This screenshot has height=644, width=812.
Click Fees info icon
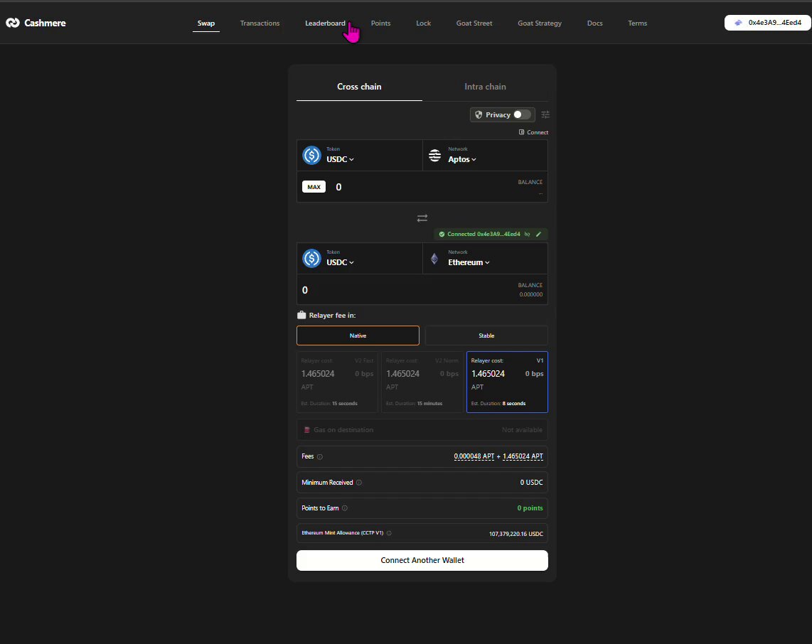coord(319,456)
